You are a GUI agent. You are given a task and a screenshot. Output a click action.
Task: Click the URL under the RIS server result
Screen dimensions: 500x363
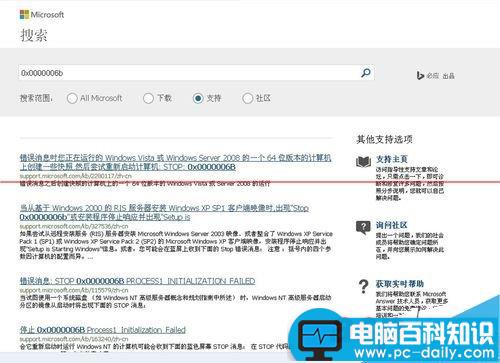(74, 226)
